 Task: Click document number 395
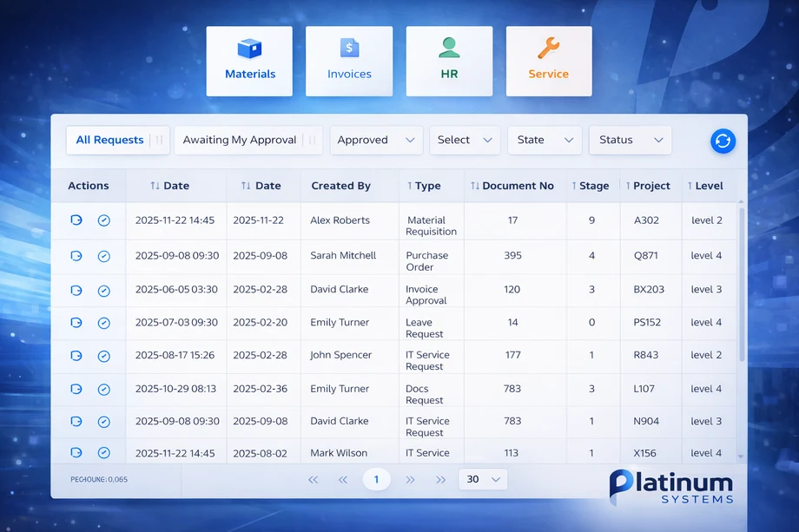tap(512, 255)
